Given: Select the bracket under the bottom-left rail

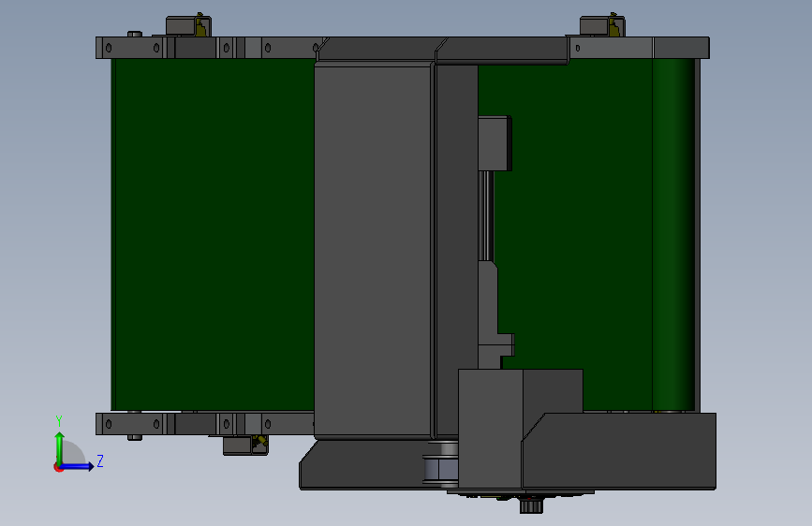Looking at the screenshot, I should [x=245, y=446].
